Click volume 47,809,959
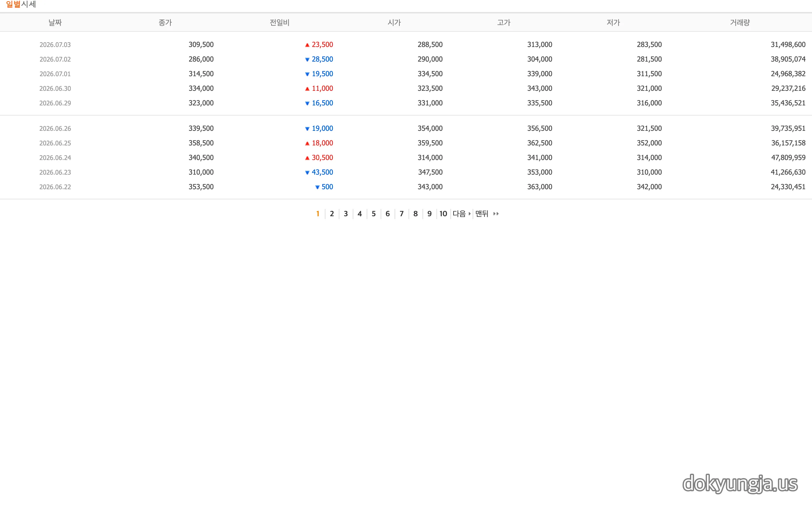Image resolution: width=812 pixels, height=508 pixels. (788, 157)
